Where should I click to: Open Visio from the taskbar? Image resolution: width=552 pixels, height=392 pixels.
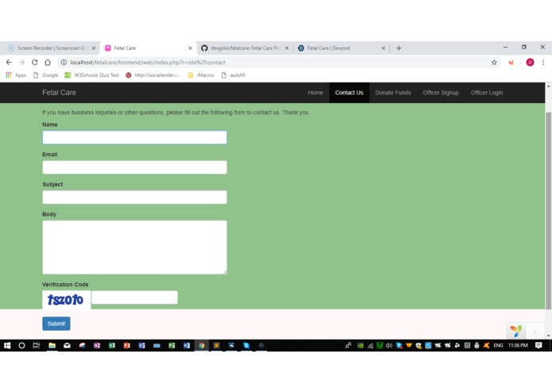tap(142, 345)
